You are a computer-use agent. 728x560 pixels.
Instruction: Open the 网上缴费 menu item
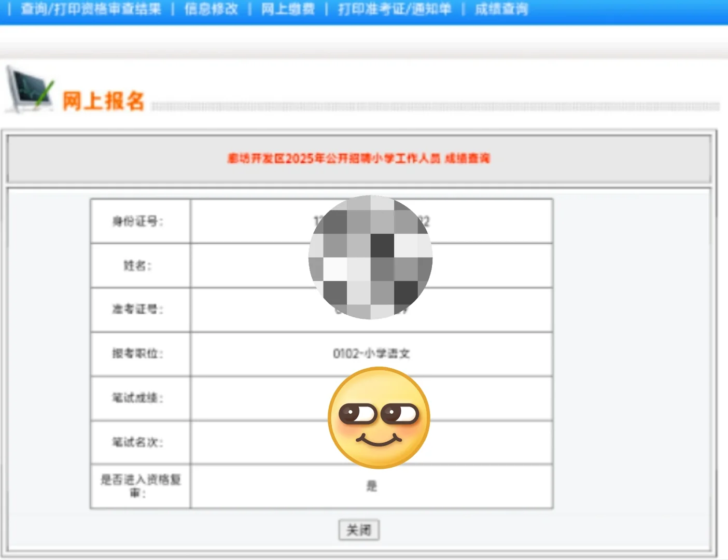288,8
